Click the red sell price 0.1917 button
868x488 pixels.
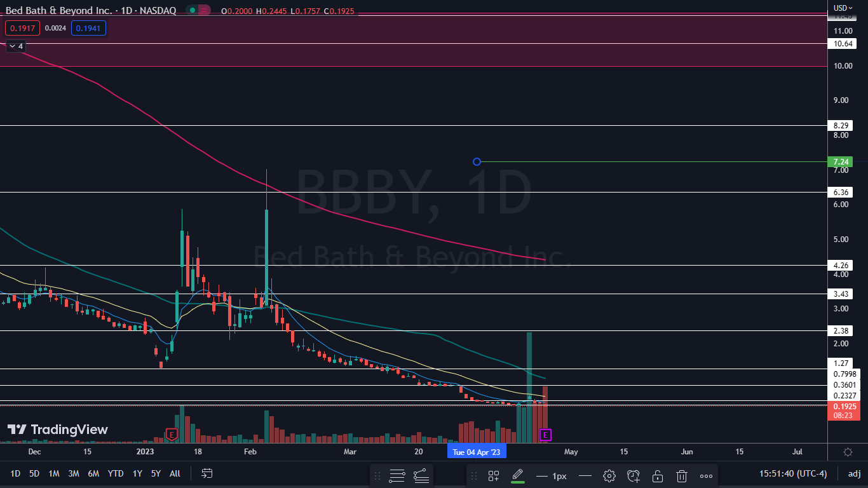22,28
